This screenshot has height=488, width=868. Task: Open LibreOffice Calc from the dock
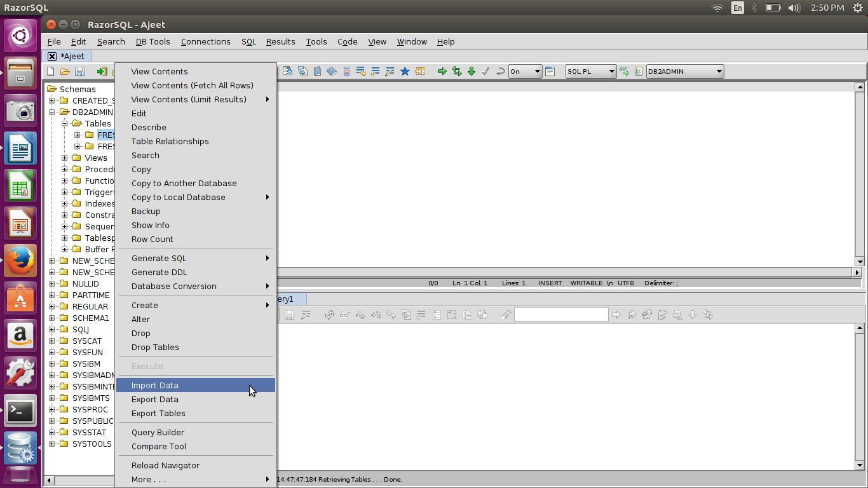pos(20,186)
